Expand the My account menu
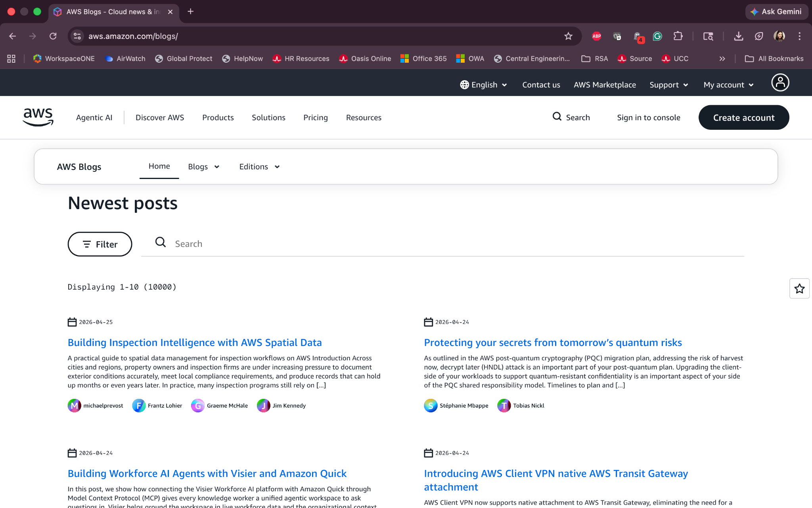This screenshot has width=812, height=508. point(728,85)
